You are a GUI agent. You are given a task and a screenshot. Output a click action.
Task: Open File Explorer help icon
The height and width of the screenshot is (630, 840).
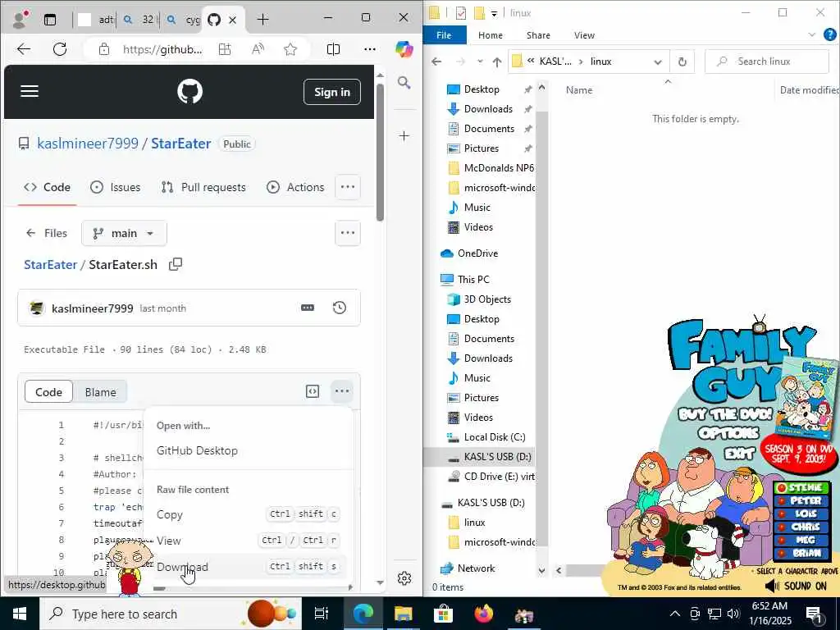tap(830, 34)
